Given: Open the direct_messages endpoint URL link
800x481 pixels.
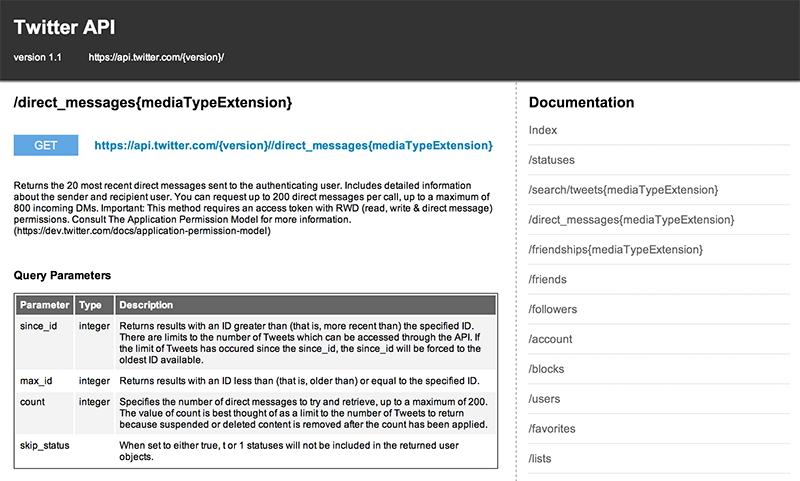Looking at the screenshot, I should (x=293, y=145).
